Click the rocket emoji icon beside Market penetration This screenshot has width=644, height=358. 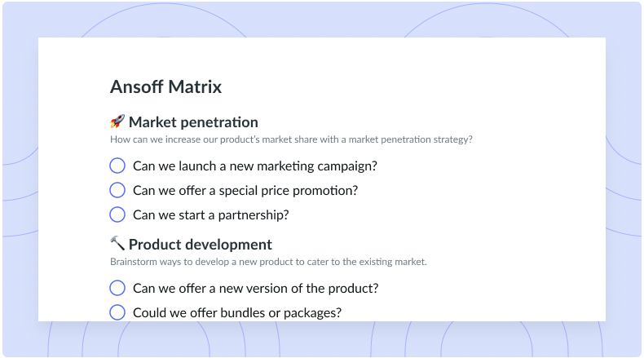point(117,122)
